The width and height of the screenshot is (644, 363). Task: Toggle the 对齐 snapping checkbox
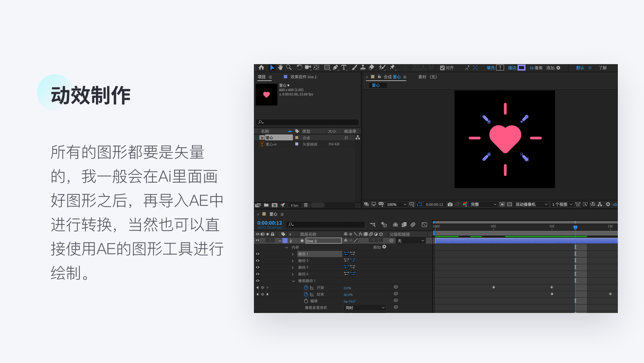pyautogui.click(x=442, y=68)
